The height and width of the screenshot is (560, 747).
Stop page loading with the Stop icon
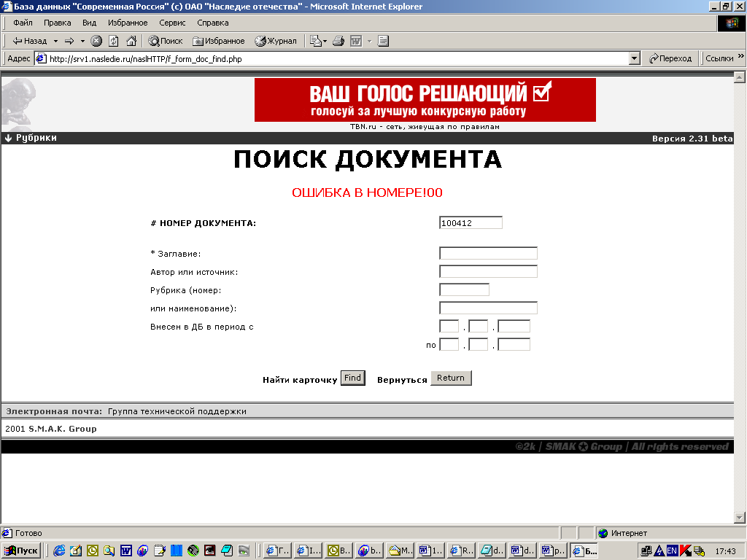tap(96, 41)
